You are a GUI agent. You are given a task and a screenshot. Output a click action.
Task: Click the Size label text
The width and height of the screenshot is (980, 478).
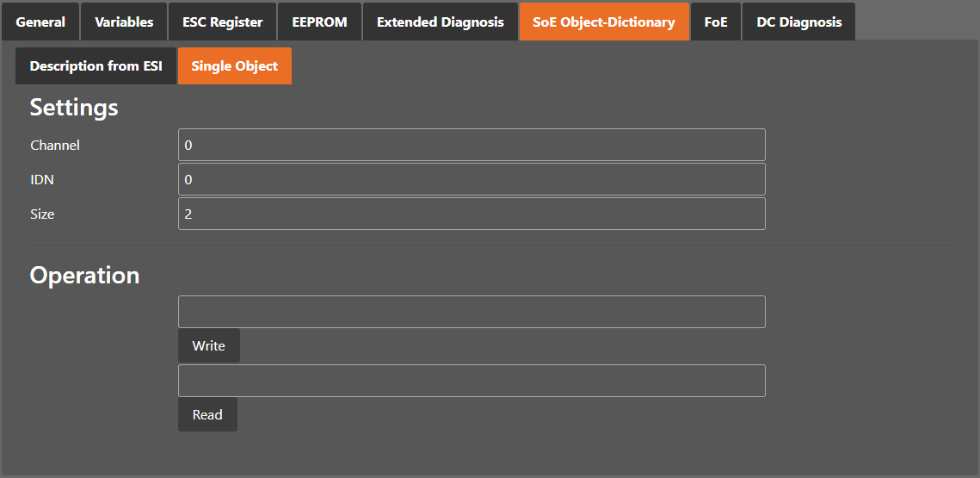42,214
